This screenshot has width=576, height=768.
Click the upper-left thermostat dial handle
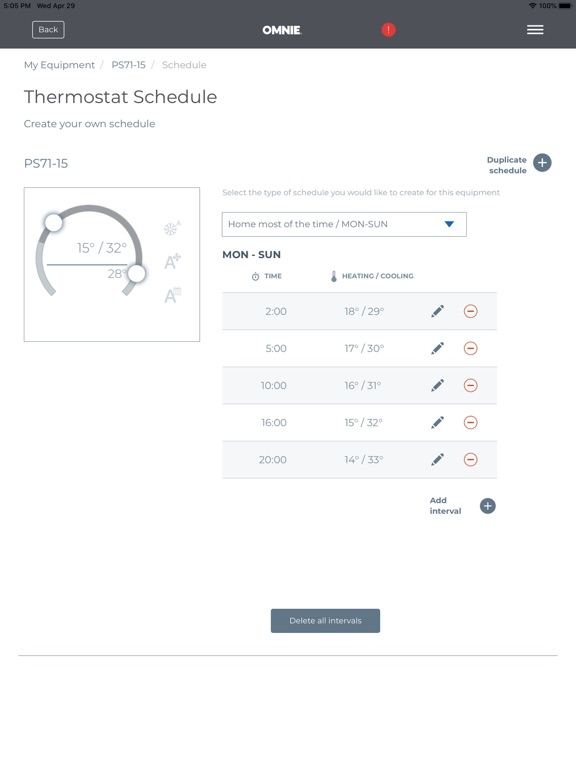click(x=53, y=222)
